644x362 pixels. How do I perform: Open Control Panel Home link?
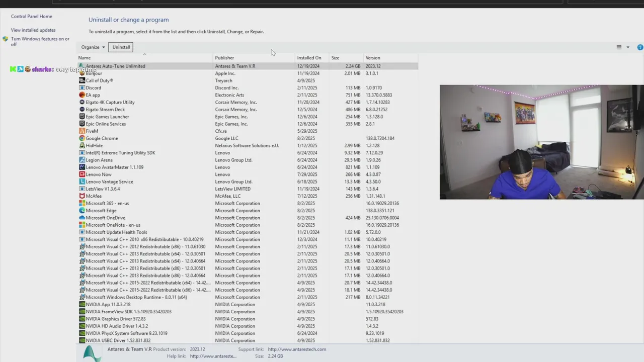coord(32,17)
